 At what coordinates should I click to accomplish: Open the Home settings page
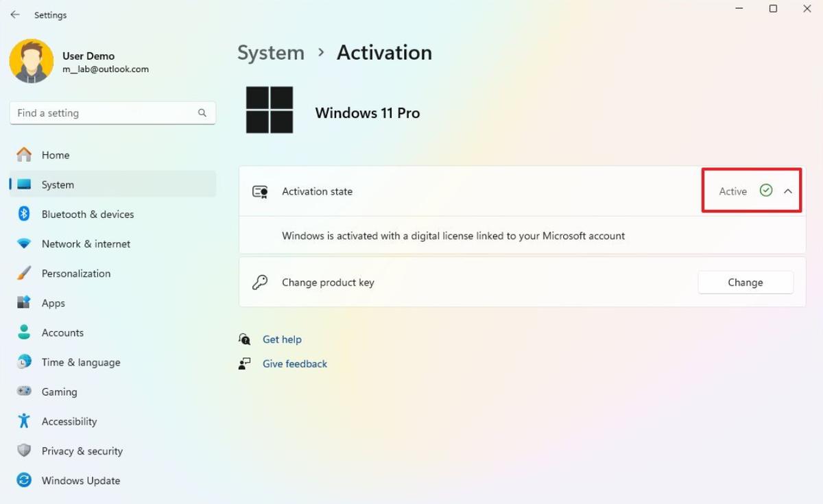pos(55,155)
